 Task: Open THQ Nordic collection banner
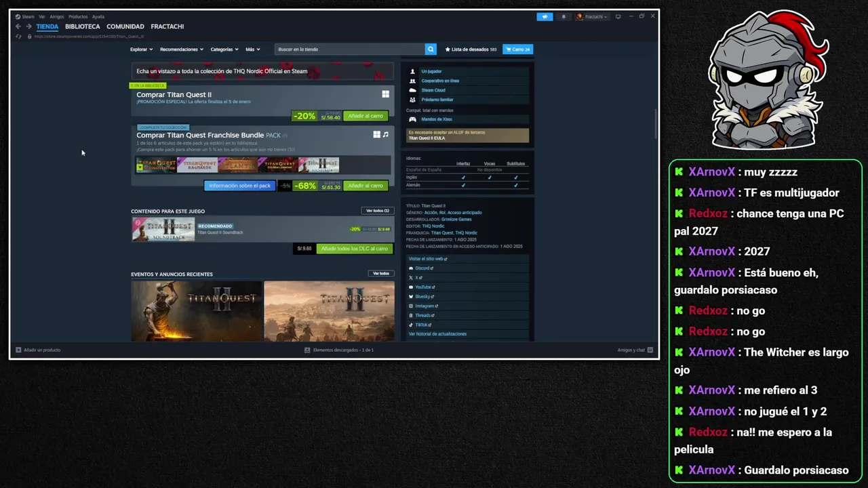click(x=262, y=71)
